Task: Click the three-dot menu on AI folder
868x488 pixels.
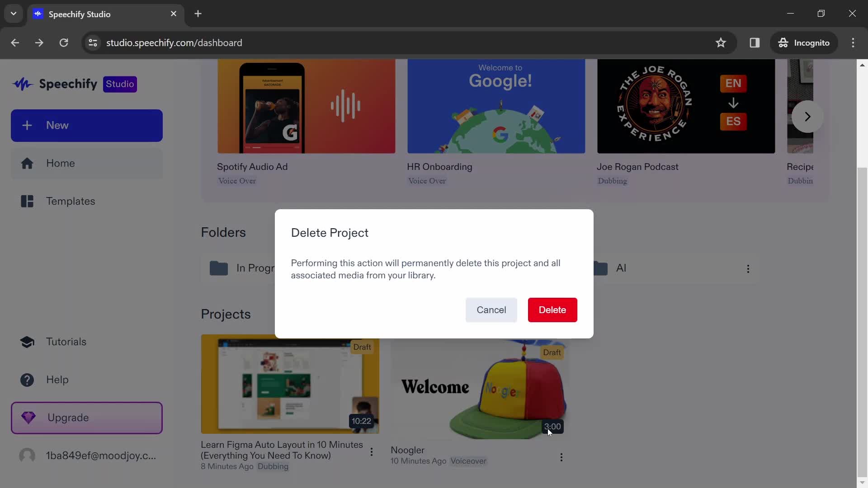Action: pyautogui.click(x=748, y=268)
